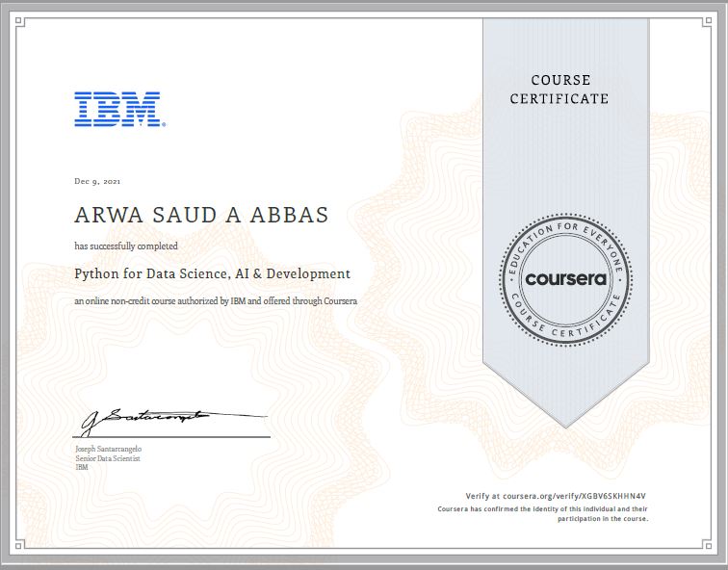Click the handwritten signature
This screenshot has width=728, height=570.
(x=172, y=422)
